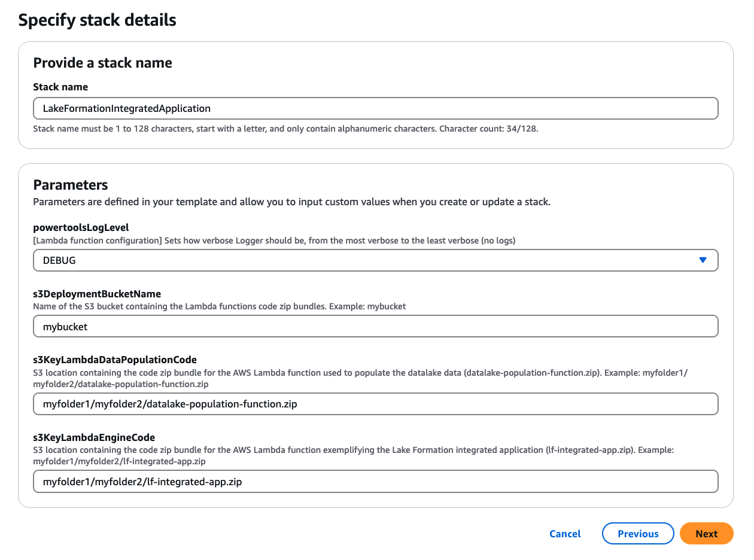Choose a different log verbosity level

click(375, 260)
